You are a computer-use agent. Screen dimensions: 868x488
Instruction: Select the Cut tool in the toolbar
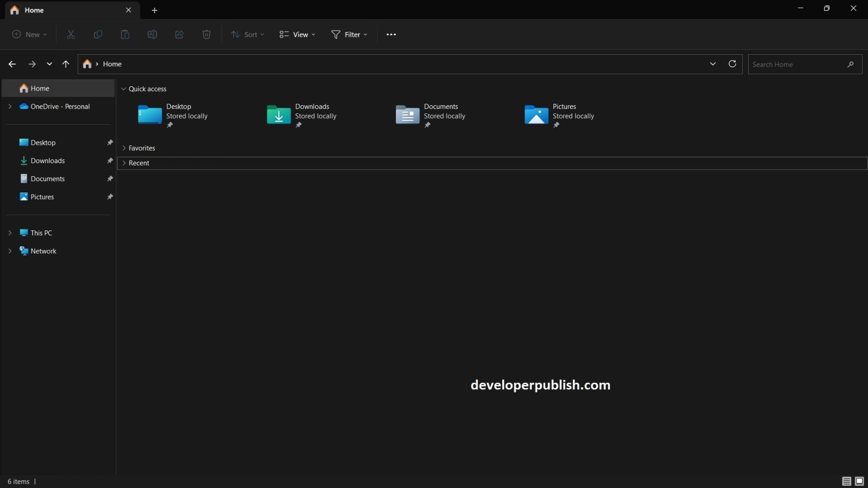(x=71, y=34)
